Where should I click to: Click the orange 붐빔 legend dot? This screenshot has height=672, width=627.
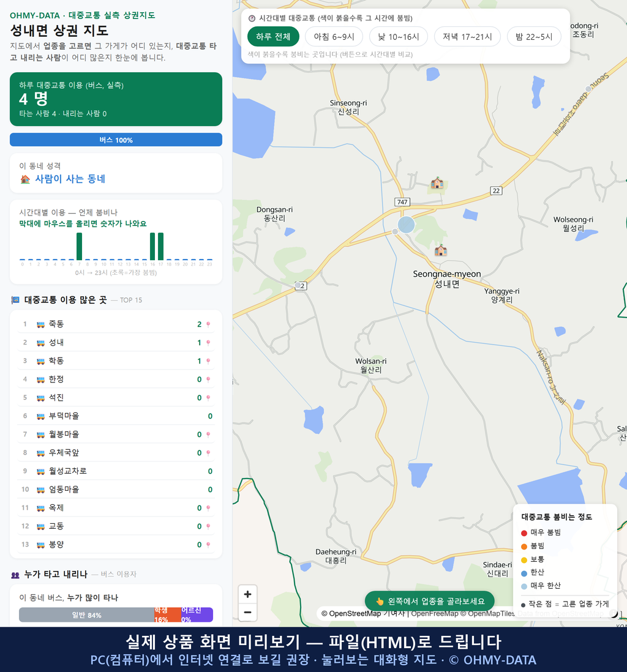(524, 547)
